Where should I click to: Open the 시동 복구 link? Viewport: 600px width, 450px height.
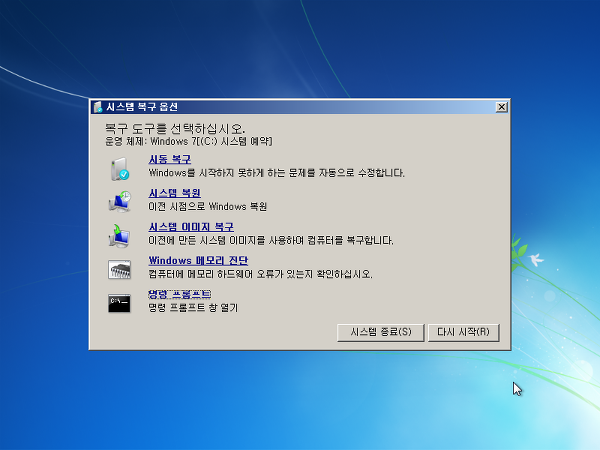coord(170,159)
